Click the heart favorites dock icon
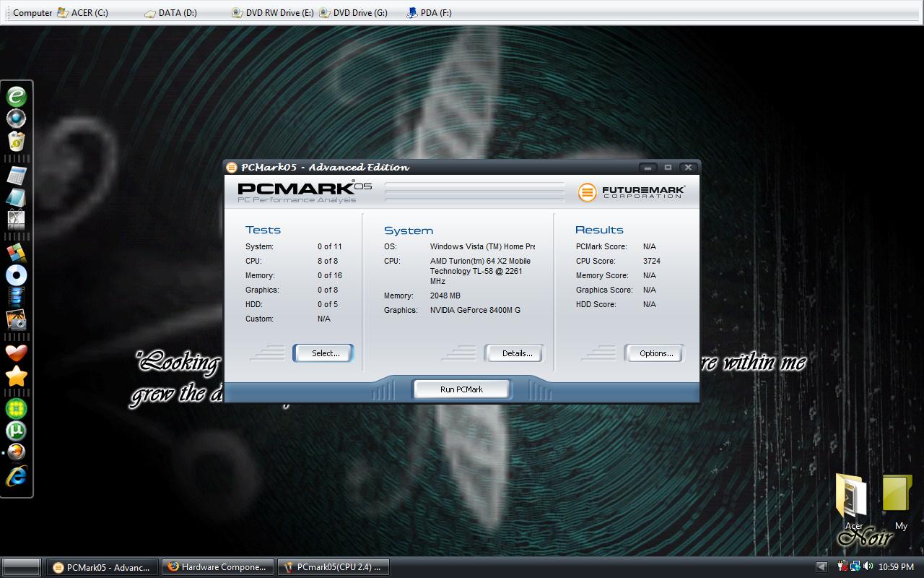 pyautogui.click(x=16, y=353)
